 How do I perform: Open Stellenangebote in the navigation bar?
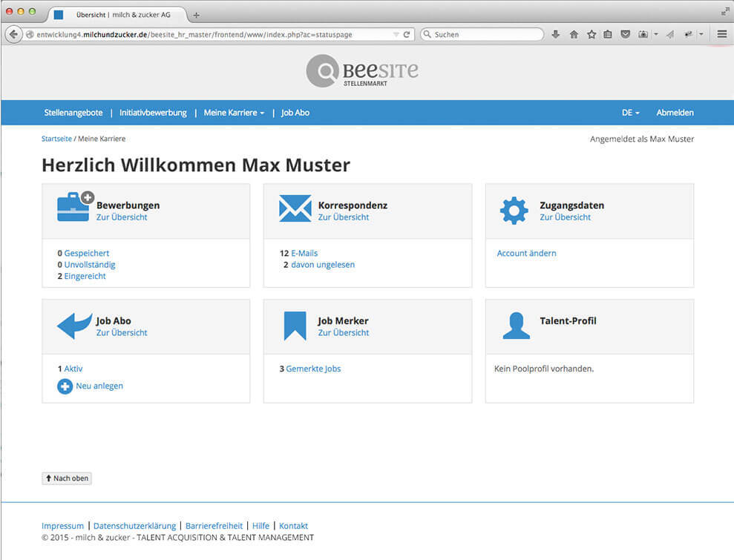pos(73,113)
